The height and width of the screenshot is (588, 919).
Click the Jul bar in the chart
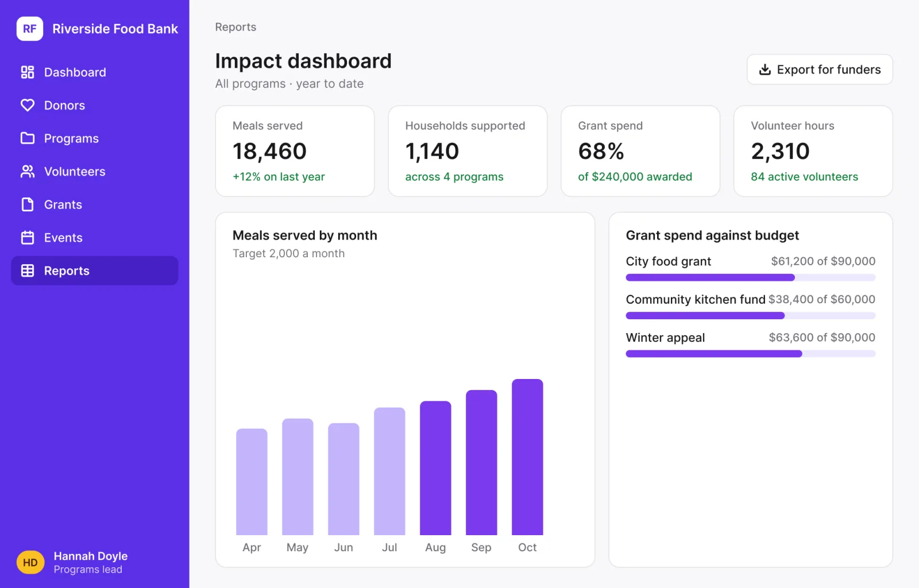click(389, 471)
